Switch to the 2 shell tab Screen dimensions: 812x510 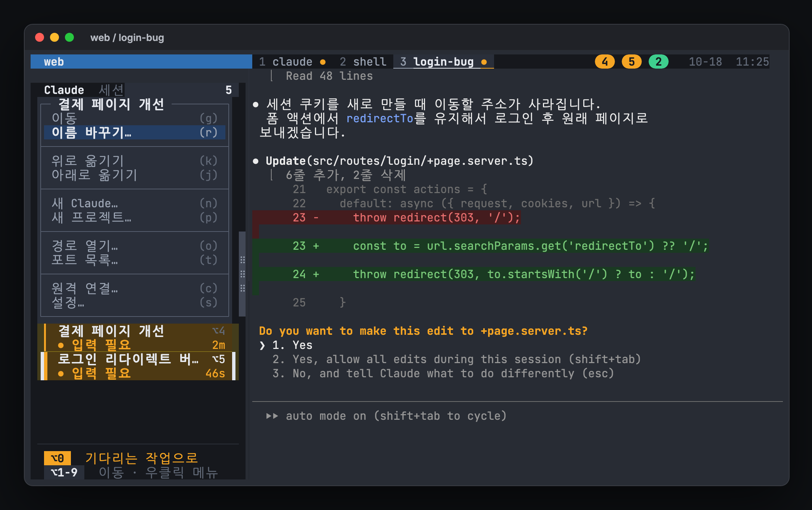(363, 62)
